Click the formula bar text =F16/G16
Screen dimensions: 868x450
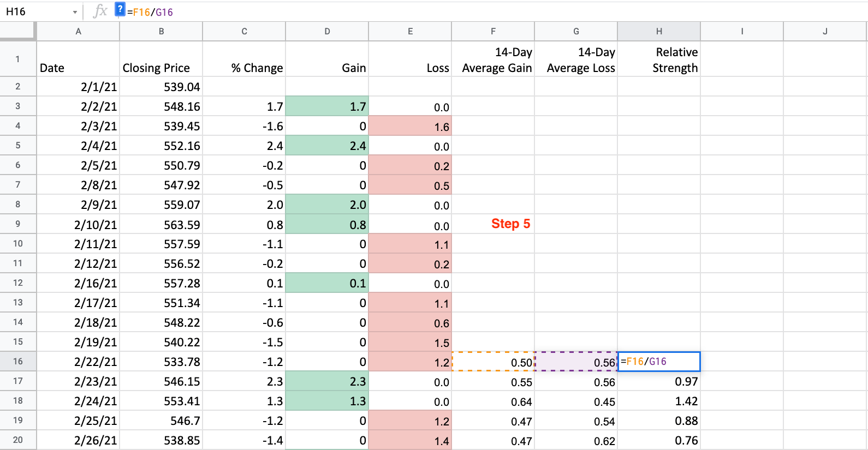150,12
